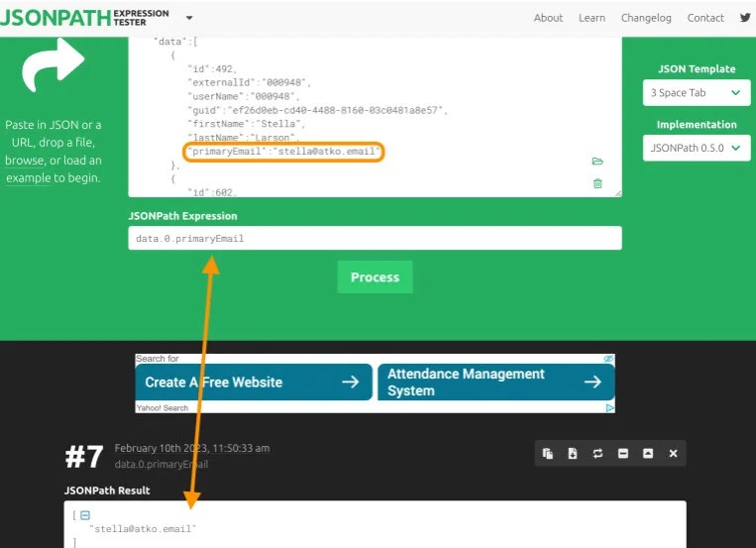Click the JSONPATH Expression Tester logo
This screenshot has height=548, width=756.
click(85, 18)
